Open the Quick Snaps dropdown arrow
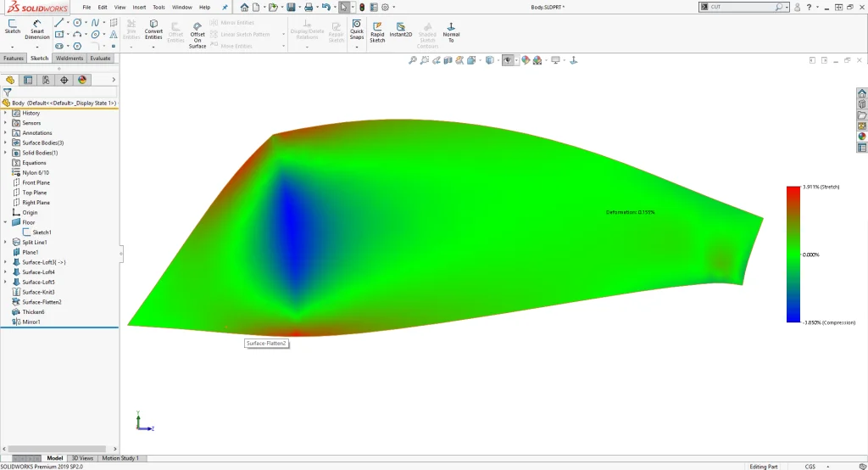The height and width of the screenshot is (470, 868). (x=357, y=47)
